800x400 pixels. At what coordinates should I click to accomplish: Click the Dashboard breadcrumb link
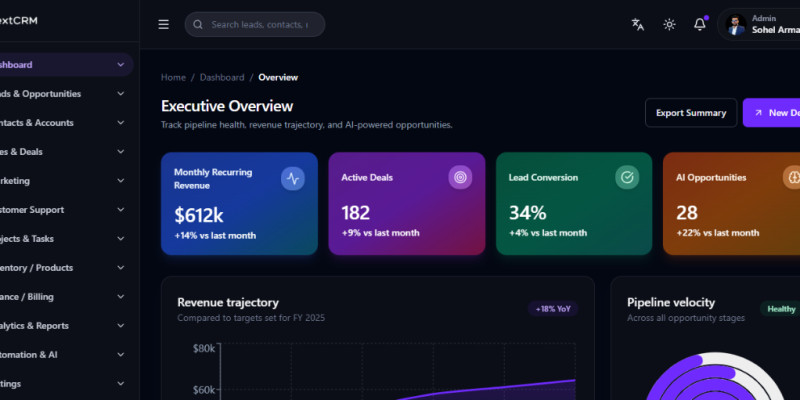[221, 77]
